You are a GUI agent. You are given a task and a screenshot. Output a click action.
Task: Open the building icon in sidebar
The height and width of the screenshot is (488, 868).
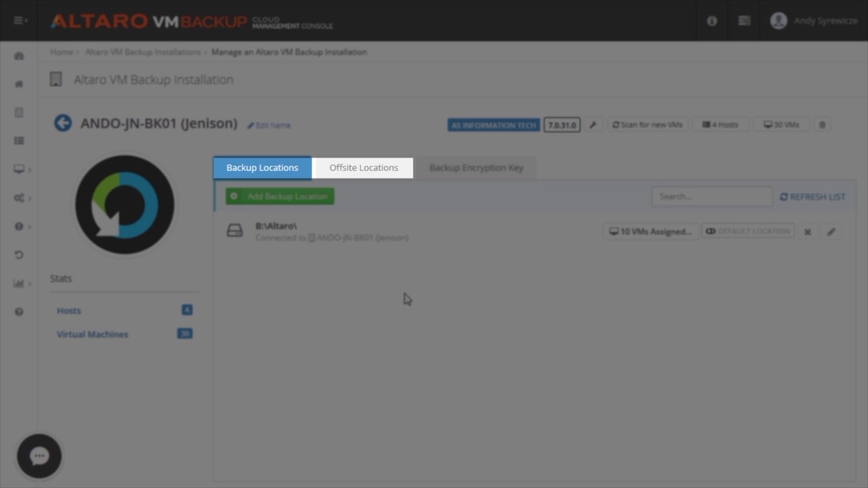pyautogui.click(x=19, y=113)
